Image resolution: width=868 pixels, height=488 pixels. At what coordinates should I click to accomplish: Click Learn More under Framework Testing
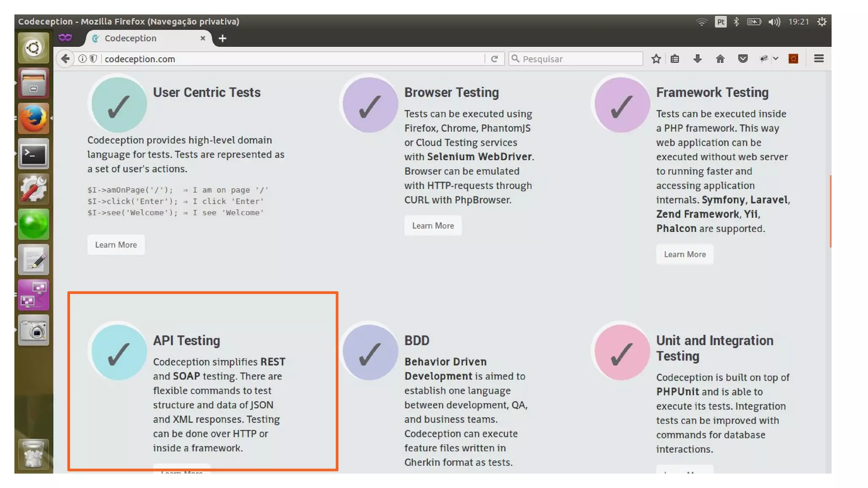tap(684, 254)
